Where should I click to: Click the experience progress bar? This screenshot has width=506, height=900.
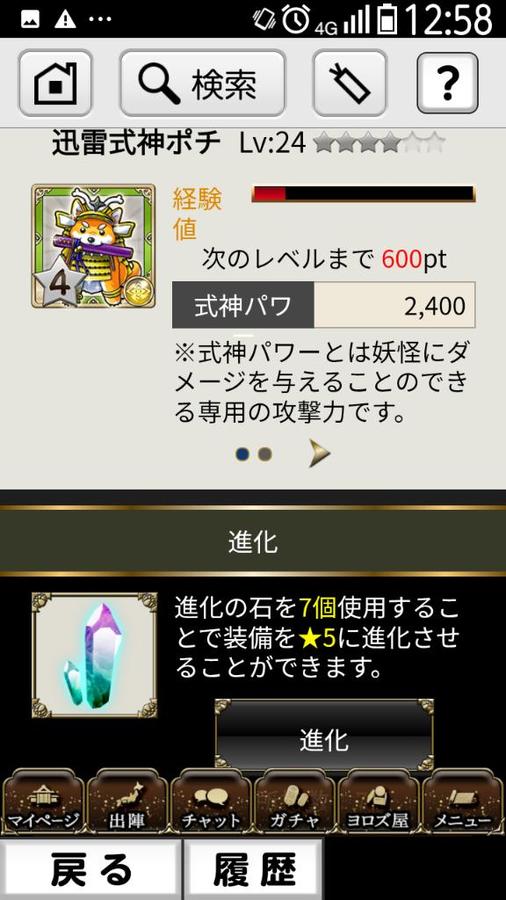364,193
